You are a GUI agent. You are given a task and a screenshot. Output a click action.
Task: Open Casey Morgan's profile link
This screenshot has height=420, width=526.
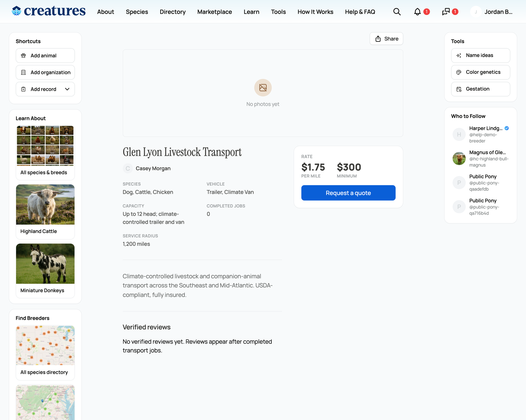[153, 168]
